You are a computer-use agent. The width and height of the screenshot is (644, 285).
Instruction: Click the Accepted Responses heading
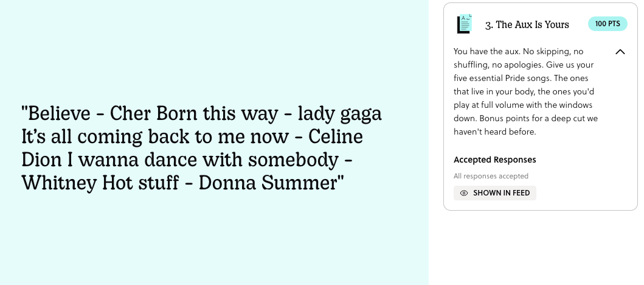[495, 160]
